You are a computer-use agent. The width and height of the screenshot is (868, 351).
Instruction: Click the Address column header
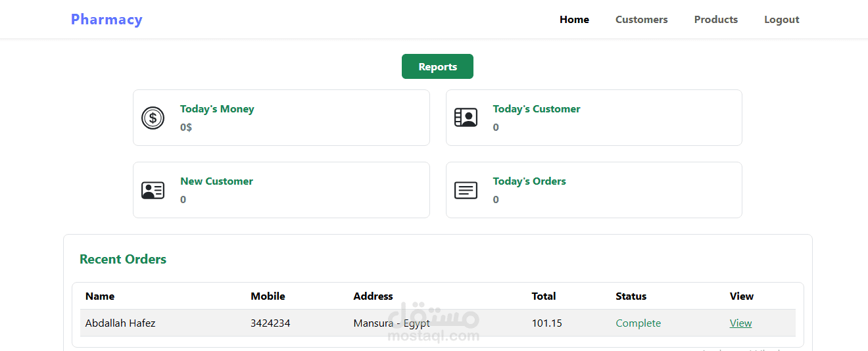(373, 296)
